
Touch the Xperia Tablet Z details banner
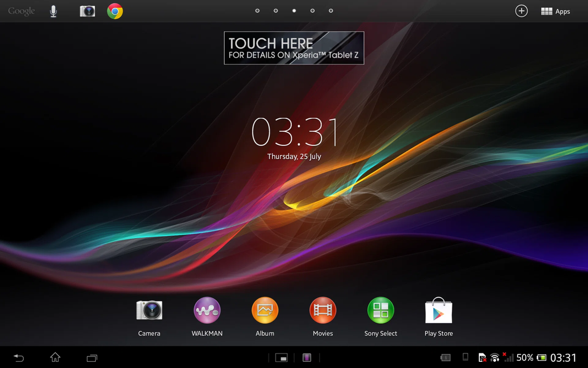pyautogui.click(x=294, y=48)
